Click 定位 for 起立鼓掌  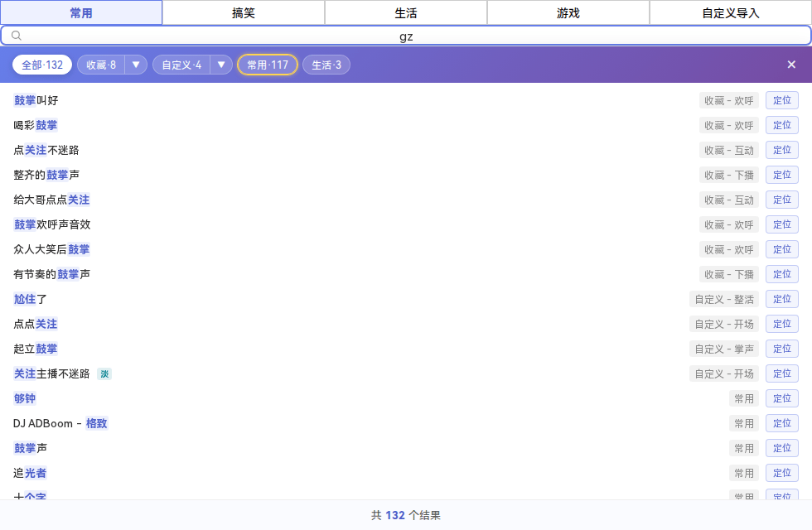[782, 349]
